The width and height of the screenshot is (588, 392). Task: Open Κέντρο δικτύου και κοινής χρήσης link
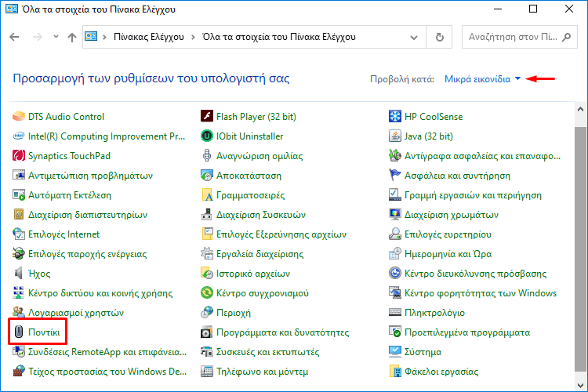coord(100,293)
